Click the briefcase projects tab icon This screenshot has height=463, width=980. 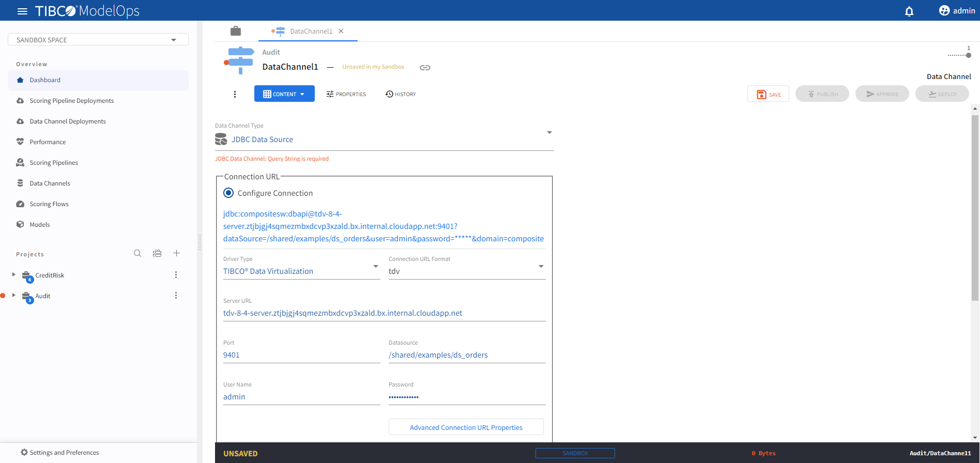coord(236,31)
